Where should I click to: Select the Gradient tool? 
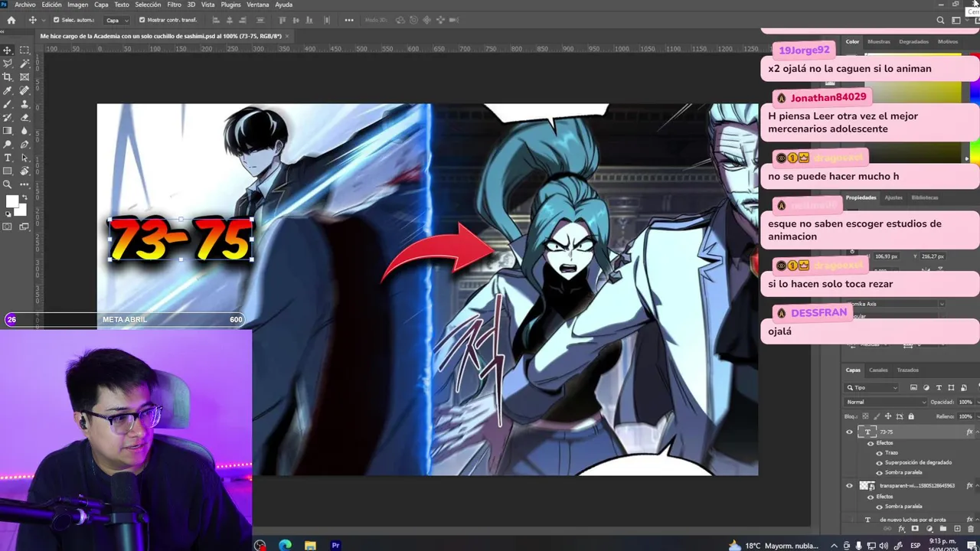click(x=7, y=131)
